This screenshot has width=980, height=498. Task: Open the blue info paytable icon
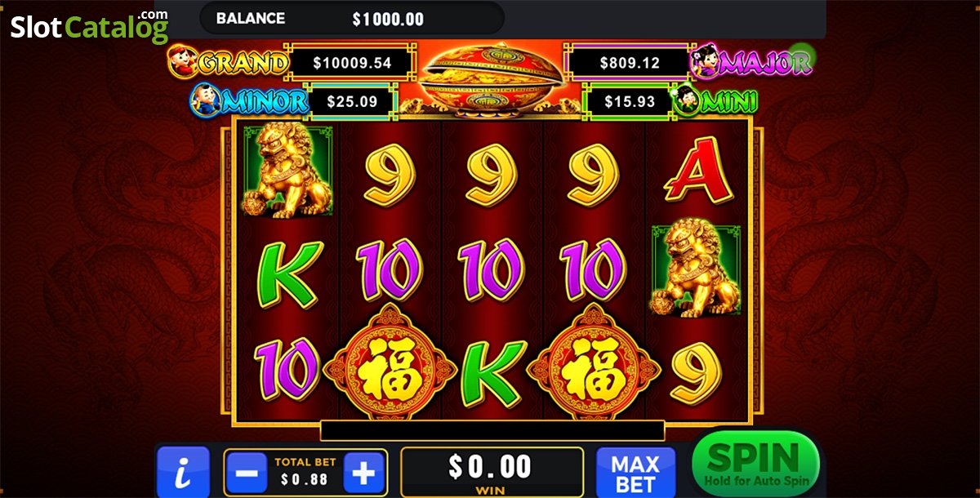tap(183, 472)
